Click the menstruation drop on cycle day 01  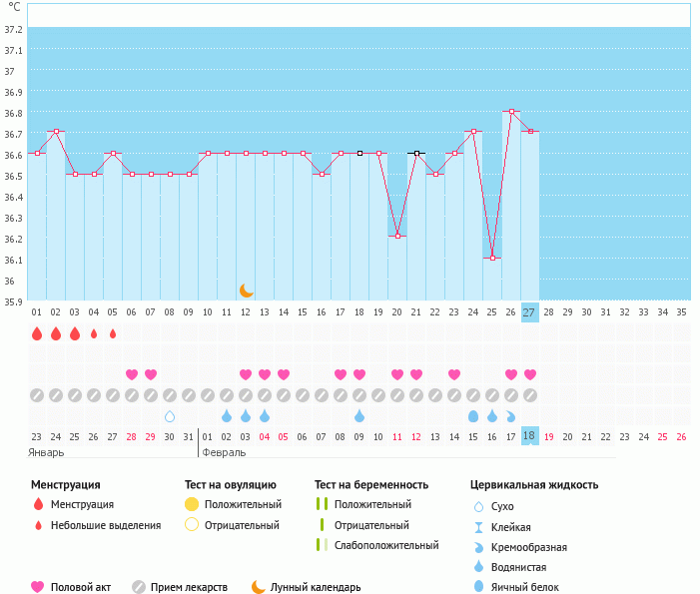tap(37, 333)
